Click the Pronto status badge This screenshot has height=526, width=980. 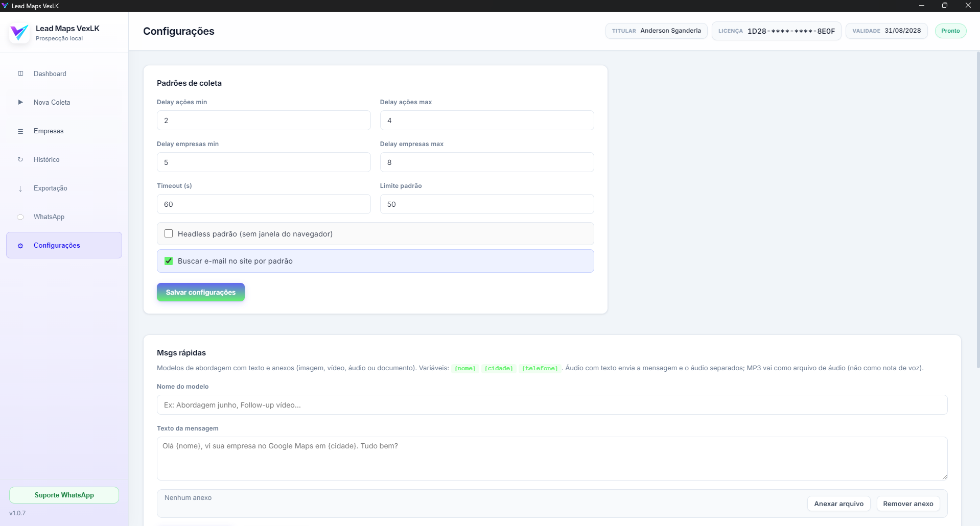pos(950,31)
